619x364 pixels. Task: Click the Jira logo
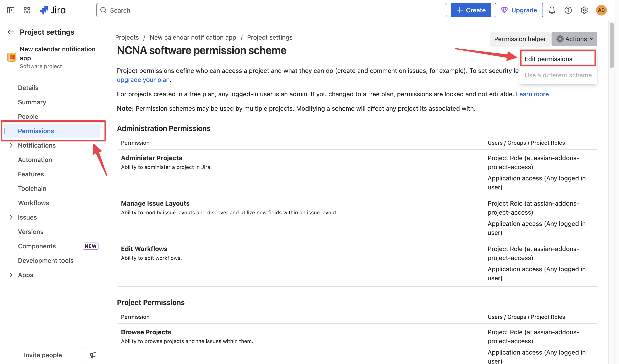[x=53, y=10]
